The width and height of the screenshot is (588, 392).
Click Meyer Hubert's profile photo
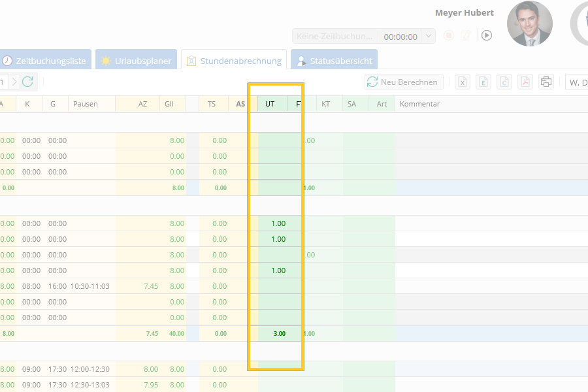click(x=529, y=24)
